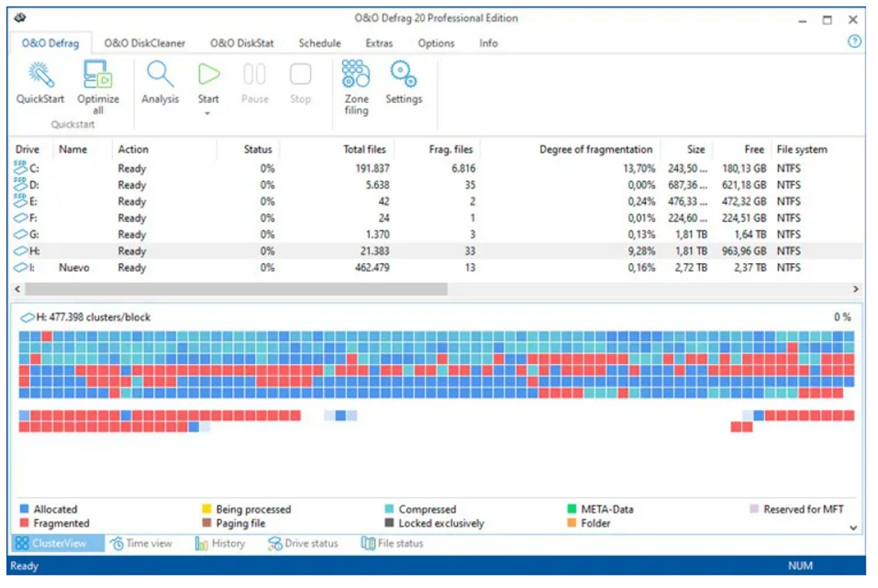Click the Optimize all icon
Viewport: 878px width, 588px height.
[97, 74]
